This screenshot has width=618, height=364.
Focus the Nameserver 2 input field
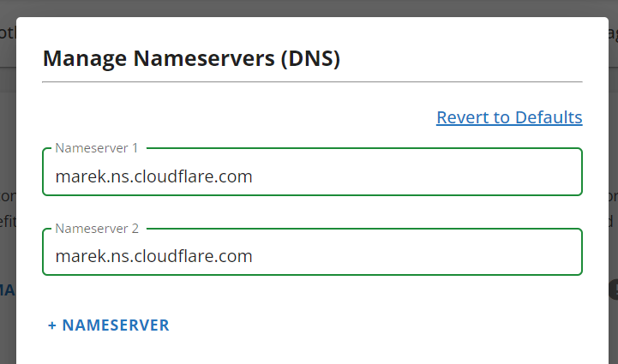[x=312, y=252]
